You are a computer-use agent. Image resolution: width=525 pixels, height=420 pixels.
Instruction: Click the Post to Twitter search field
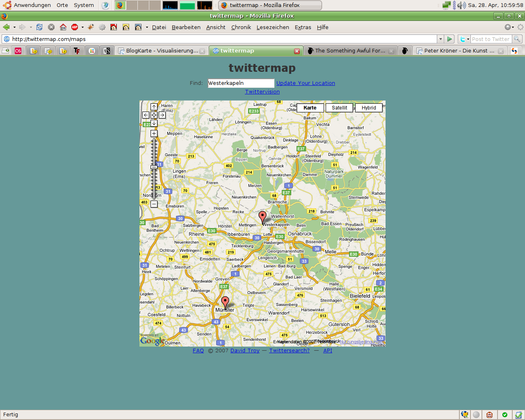coord(491,39)
